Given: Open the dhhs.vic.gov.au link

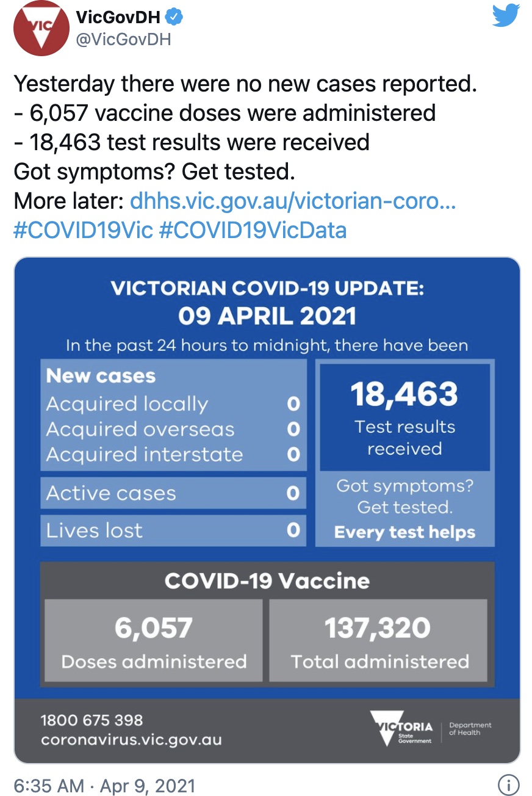Looking at the screenshot, I should click(293, 201).
